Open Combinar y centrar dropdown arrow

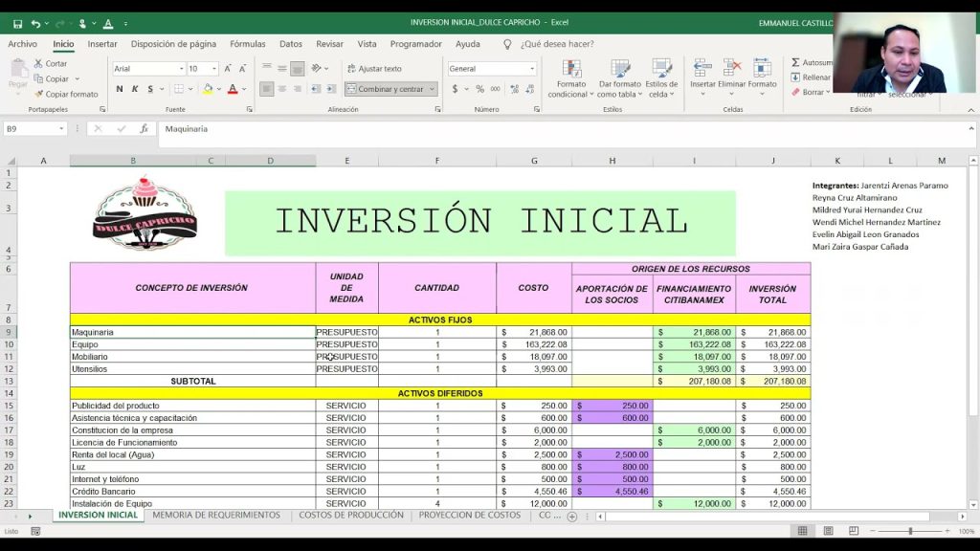433,89
